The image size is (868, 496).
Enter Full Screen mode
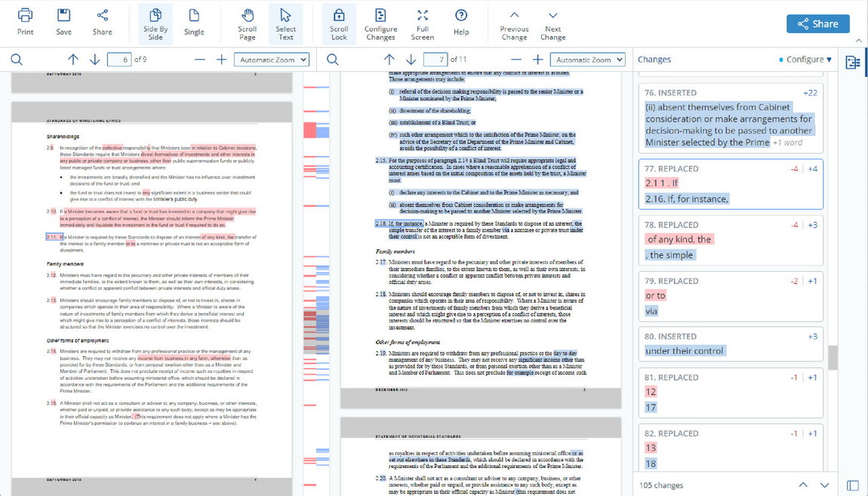point(423,23)
